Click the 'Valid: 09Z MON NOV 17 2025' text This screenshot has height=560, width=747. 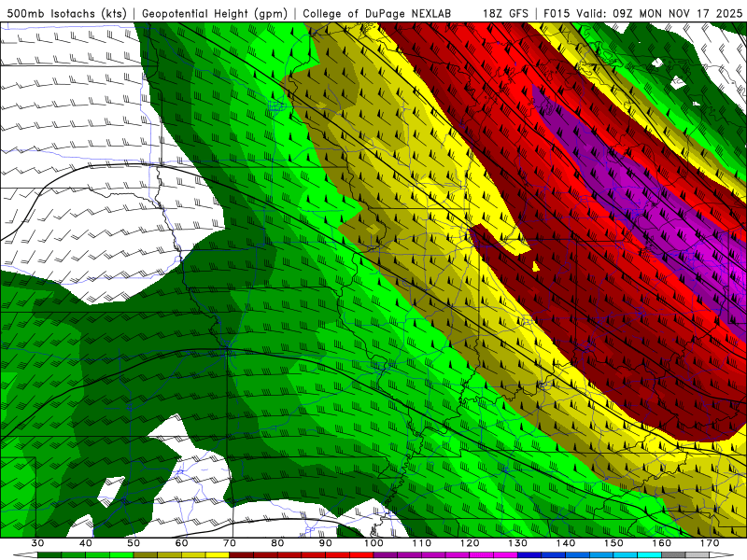pyautogui.click(x=659, y=13)
